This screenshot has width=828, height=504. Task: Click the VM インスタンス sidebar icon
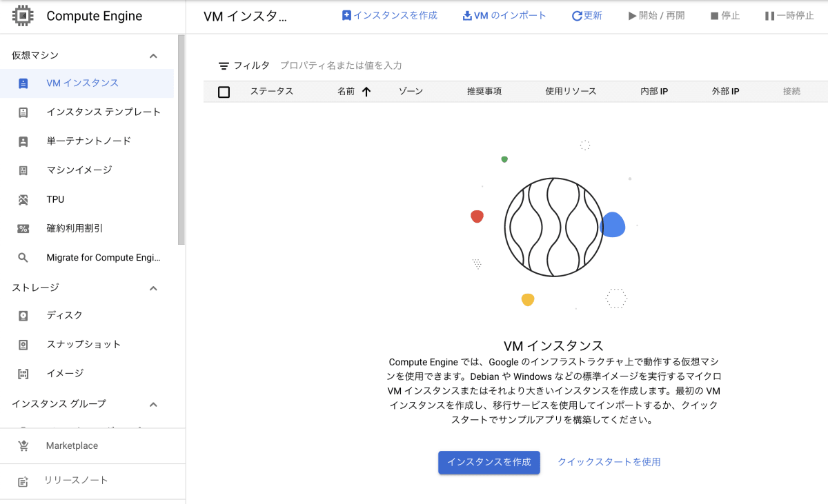tap(23, 83)
